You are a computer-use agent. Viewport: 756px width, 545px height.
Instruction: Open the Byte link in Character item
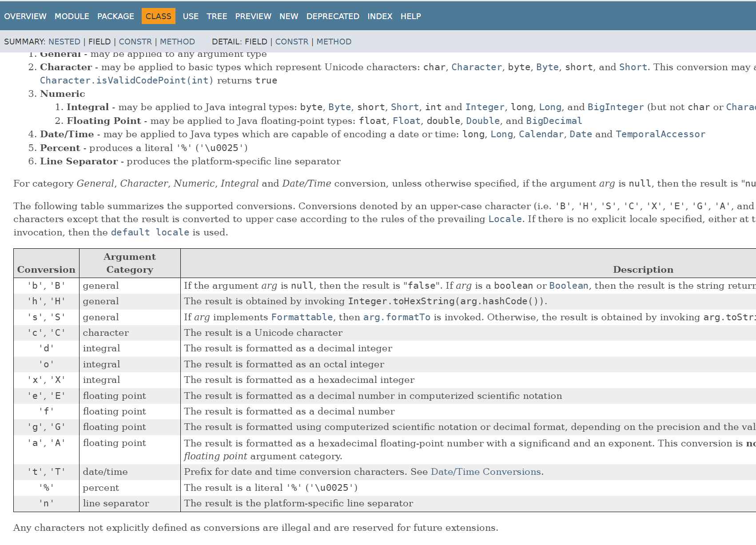tap(547, 67)
